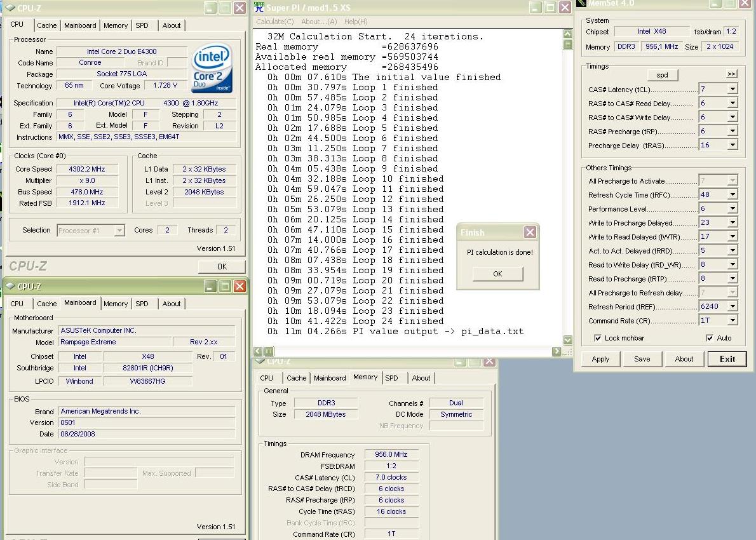The width and height of the screenshot is (756, 540).
Task: Click the Save button in MemSet
Action: tap(642, 359)
